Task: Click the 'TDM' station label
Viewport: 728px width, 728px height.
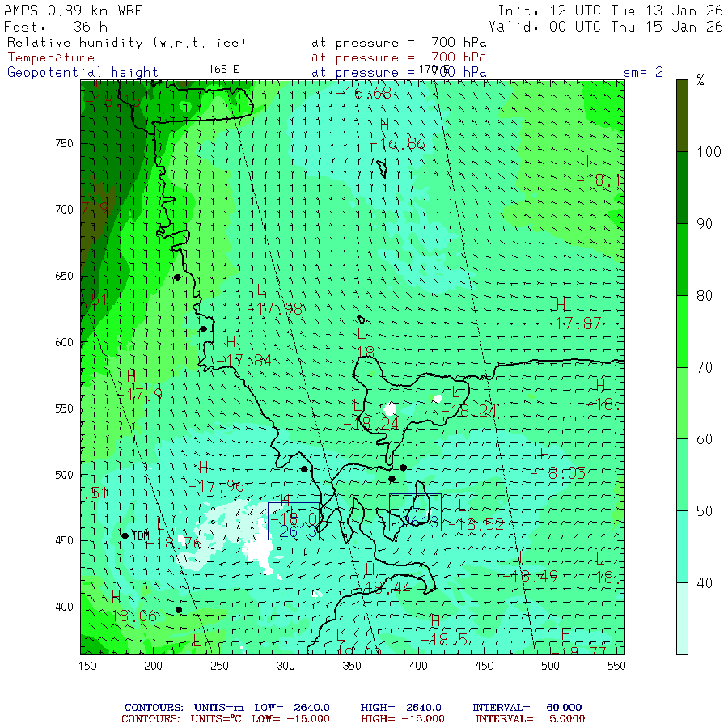Action: coord(141,535)
